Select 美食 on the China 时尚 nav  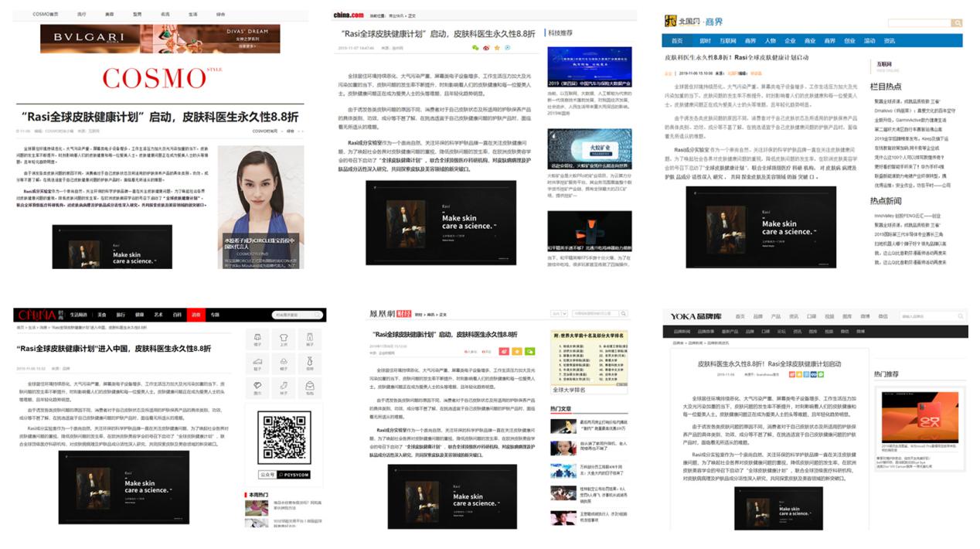tap(102, 315)
